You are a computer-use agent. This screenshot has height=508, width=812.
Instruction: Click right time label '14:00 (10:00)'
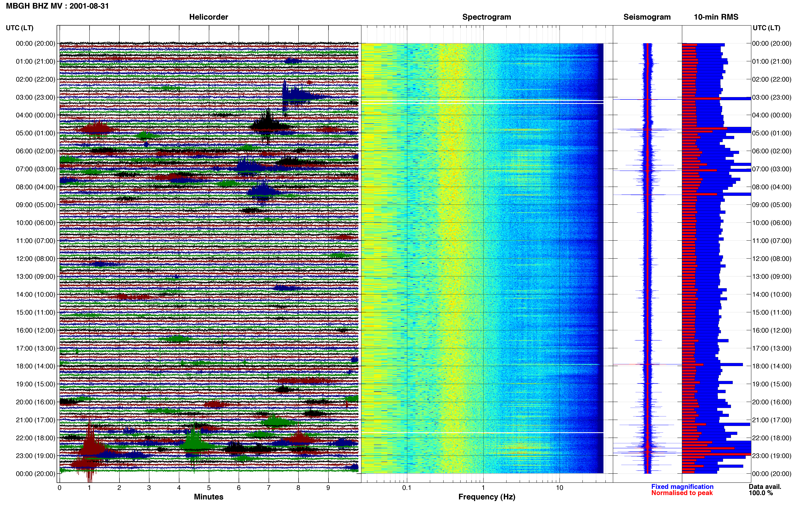click(x=771, y=295)
